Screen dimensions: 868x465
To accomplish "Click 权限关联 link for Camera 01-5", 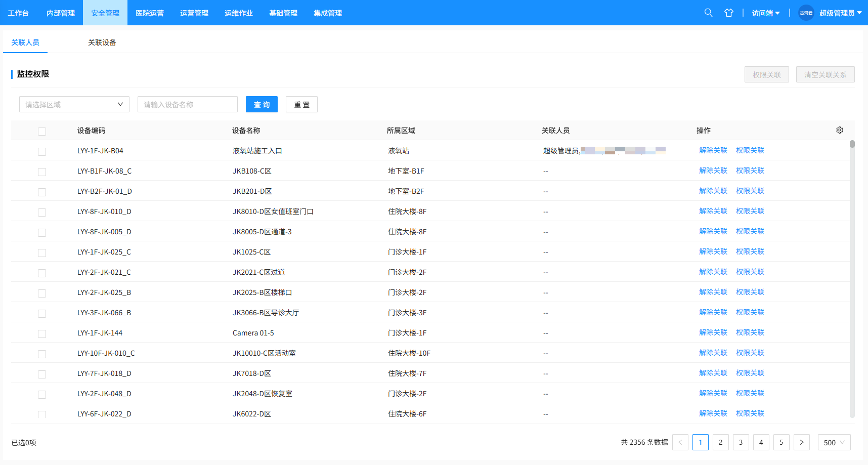I will point(750,332).
